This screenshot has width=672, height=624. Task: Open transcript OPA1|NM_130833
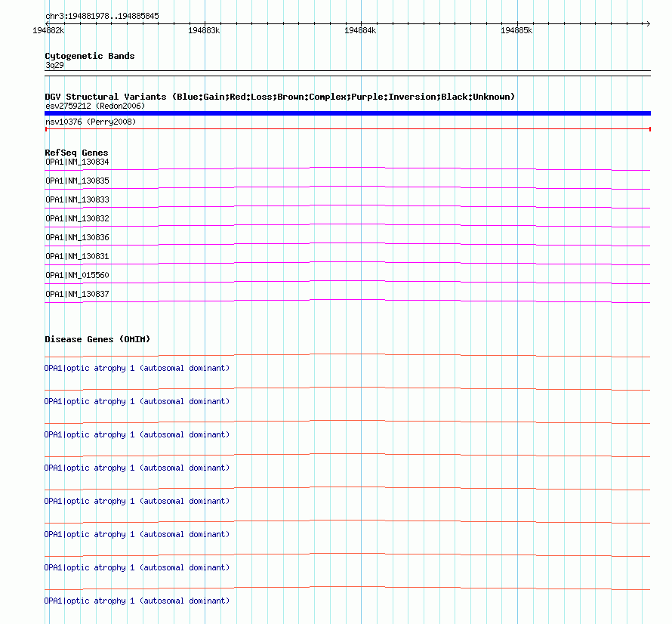click(x=77, y=200)
